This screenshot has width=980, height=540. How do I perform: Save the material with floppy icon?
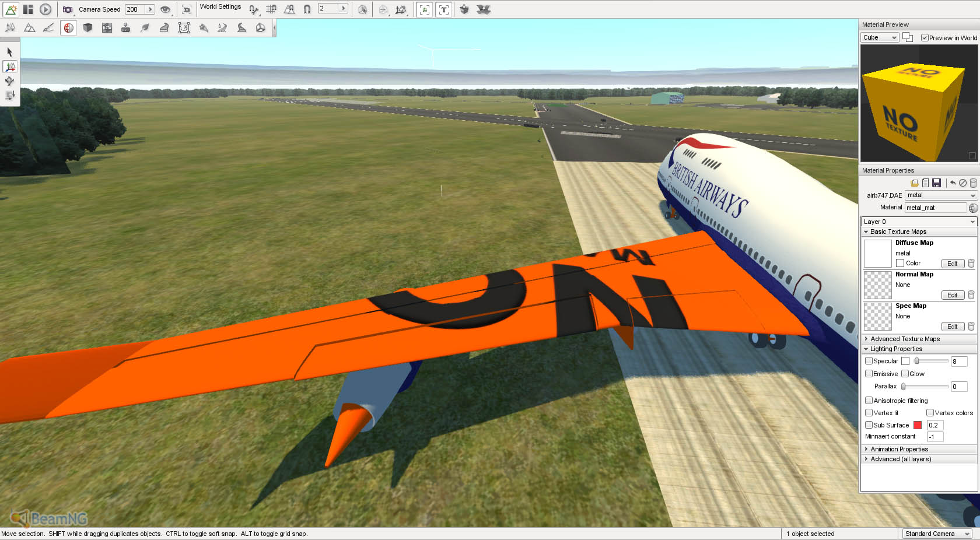point(936,183)
